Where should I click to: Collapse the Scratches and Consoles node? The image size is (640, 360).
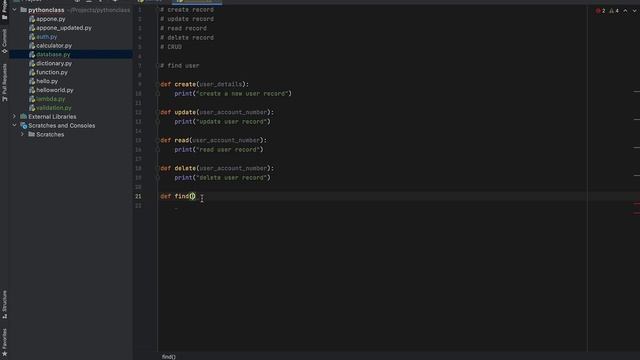(x=15, y=126)
